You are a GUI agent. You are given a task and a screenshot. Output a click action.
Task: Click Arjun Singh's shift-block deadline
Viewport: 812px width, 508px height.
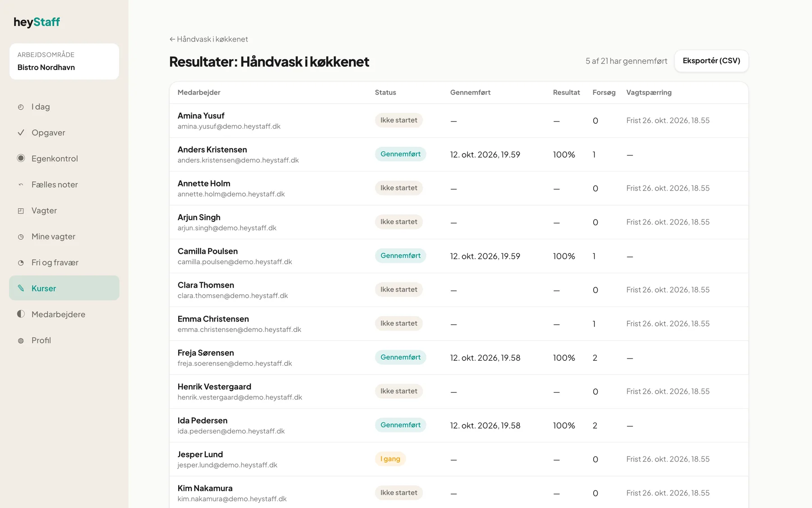click(668, 222)
